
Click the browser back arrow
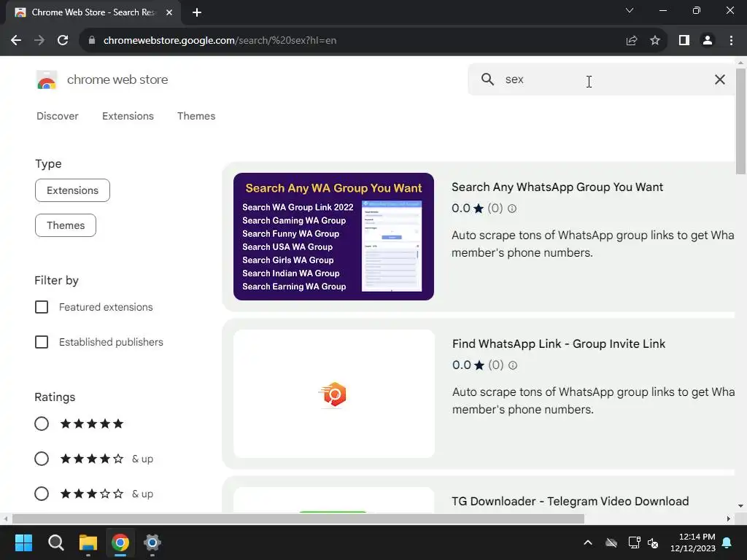pos(16,41)
